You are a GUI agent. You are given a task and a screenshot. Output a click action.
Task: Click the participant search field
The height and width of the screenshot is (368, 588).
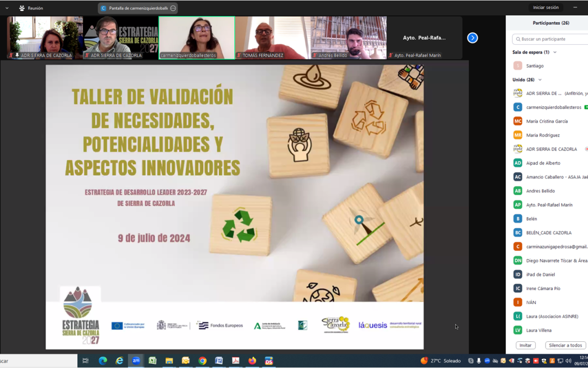click(x=551, y=39)
